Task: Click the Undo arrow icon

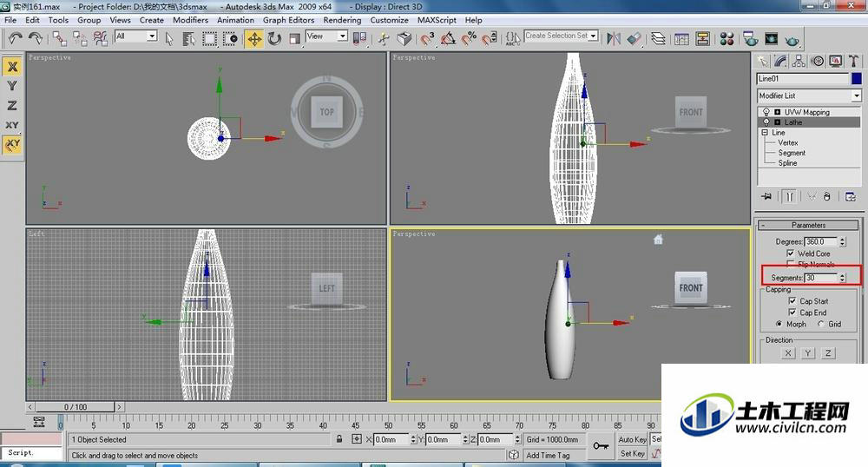Action: coord(16,38)
